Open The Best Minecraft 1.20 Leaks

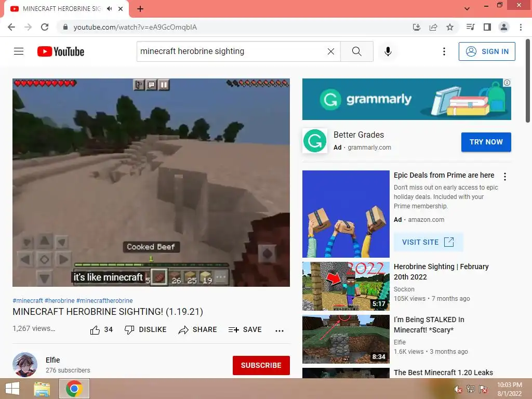(443, 373)
